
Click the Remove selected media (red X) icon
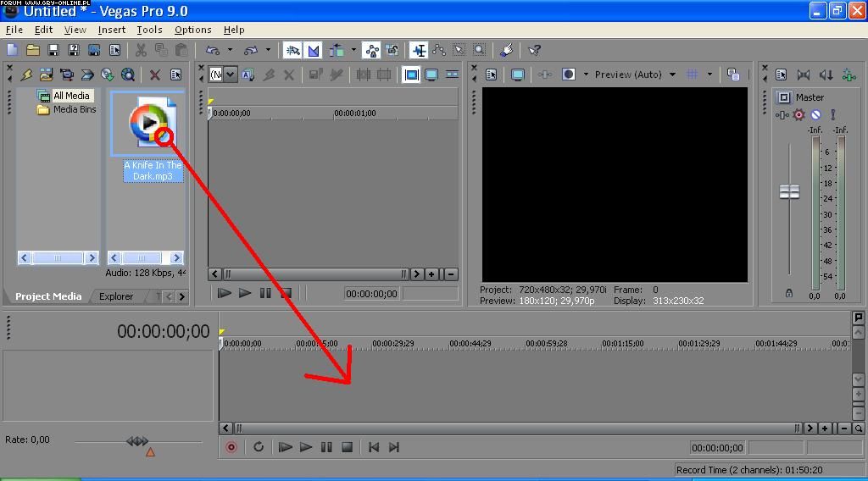click(155, 75)
